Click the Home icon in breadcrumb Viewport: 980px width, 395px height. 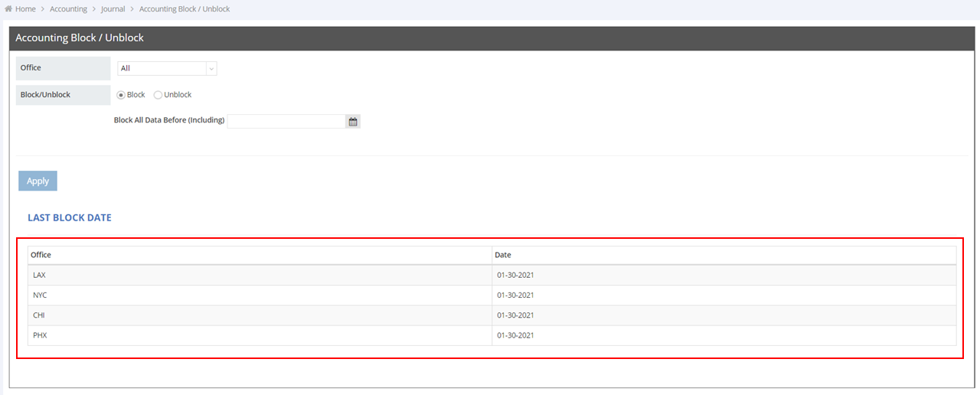pos(8,9)
